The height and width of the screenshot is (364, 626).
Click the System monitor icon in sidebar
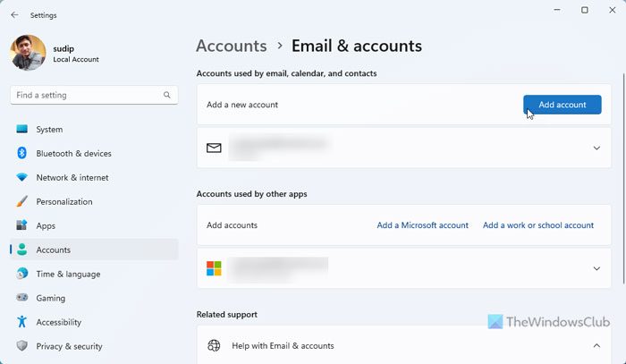[x=22, y=130]
